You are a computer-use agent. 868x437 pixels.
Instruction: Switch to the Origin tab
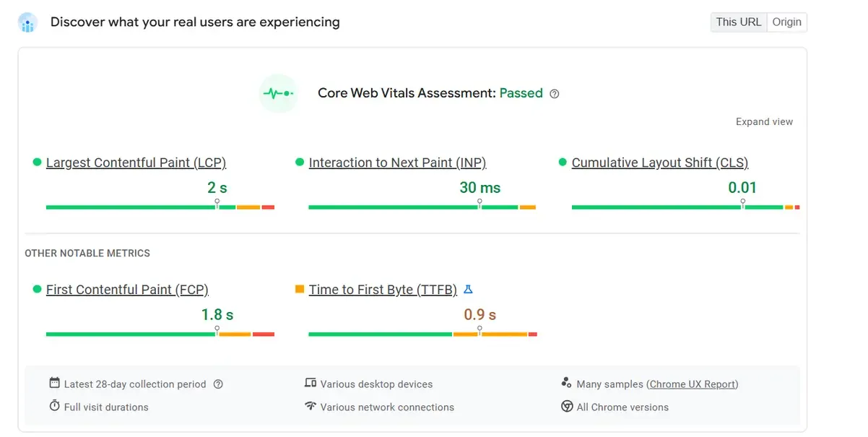coord(786,22)
